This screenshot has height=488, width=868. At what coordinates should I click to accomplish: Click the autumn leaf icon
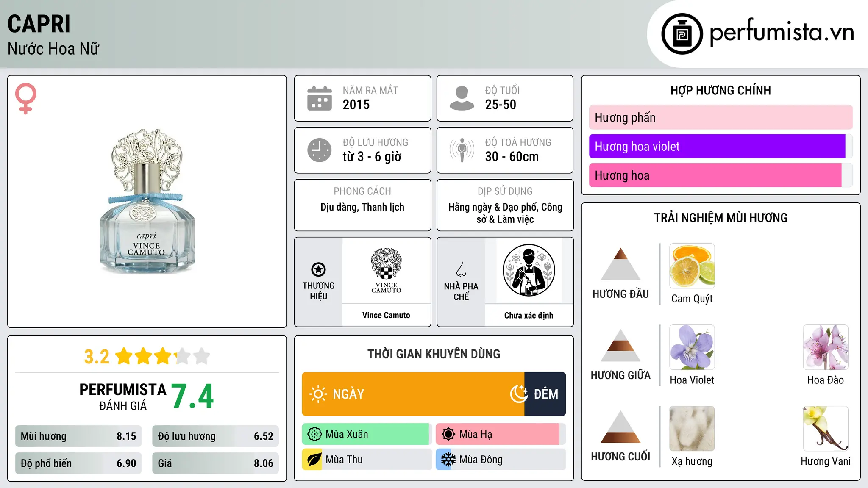pos(314,460)
